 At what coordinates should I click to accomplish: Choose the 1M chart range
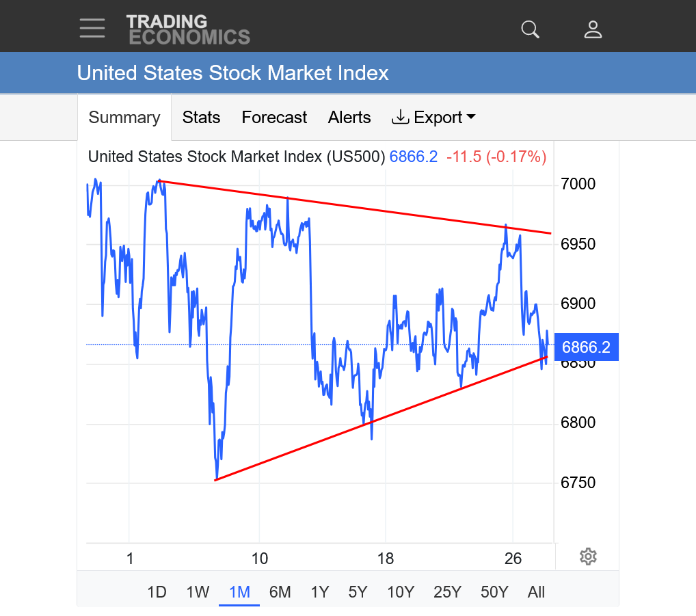coord(239,592)
